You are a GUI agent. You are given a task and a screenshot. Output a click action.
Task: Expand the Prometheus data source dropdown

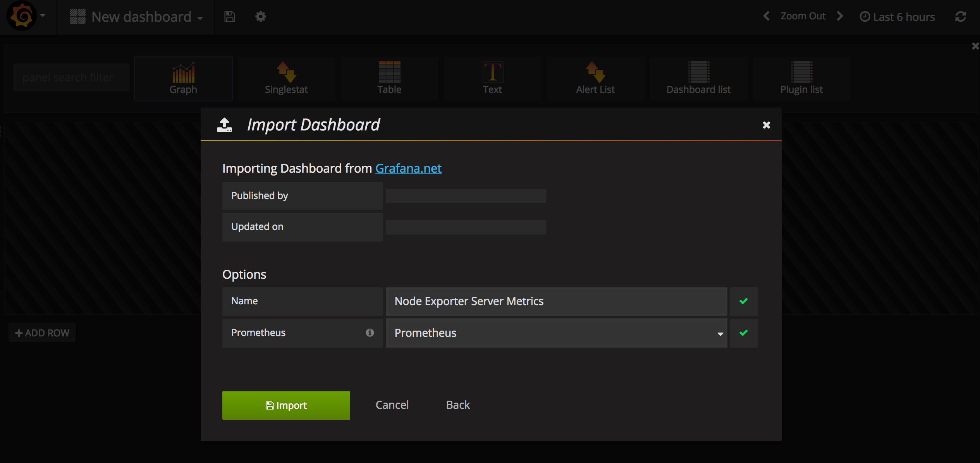click(556, 333)
